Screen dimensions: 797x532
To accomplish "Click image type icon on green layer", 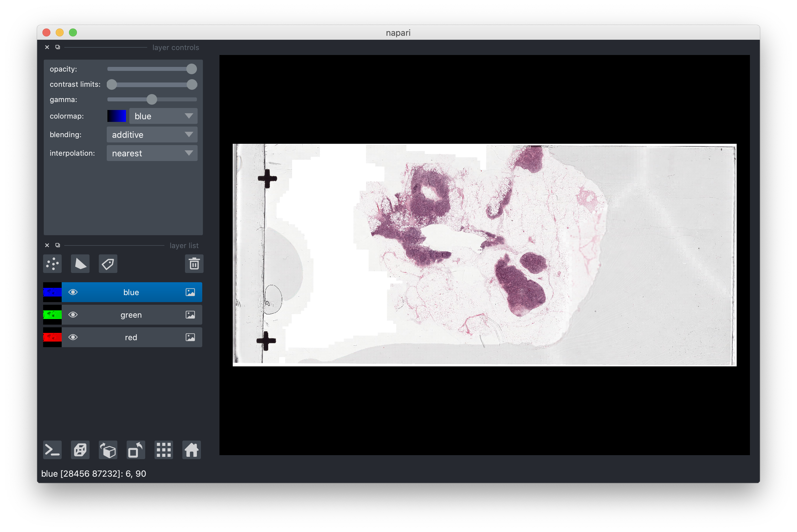I will 190,315.
